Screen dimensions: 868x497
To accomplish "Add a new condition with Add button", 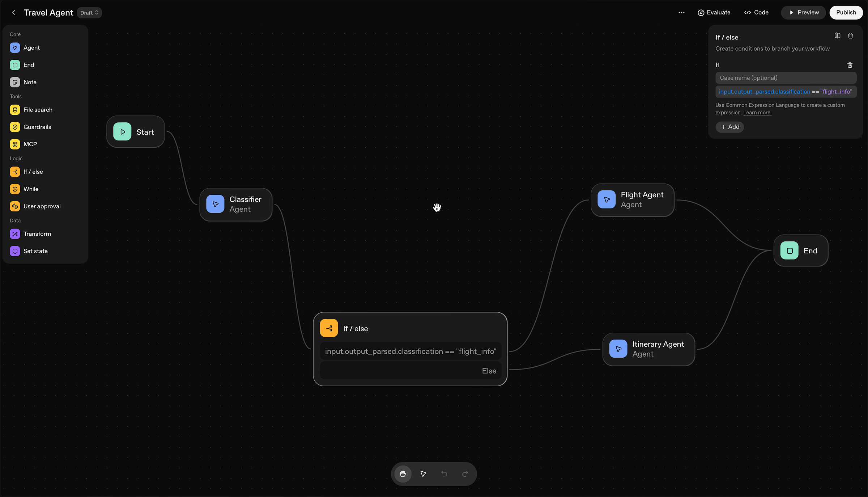I will 729,127.
